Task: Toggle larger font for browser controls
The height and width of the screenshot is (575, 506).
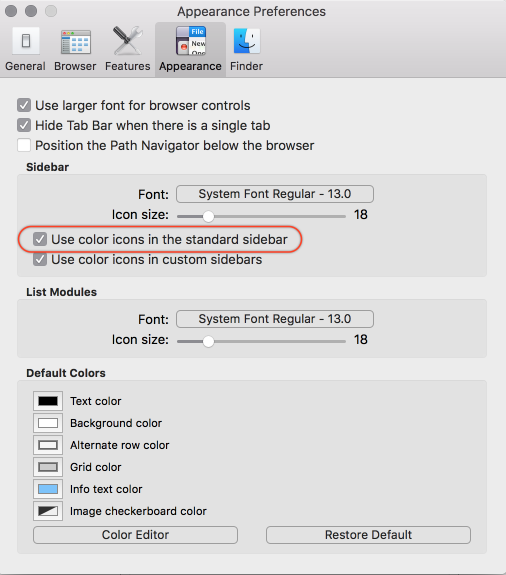Action: point(24,105)
